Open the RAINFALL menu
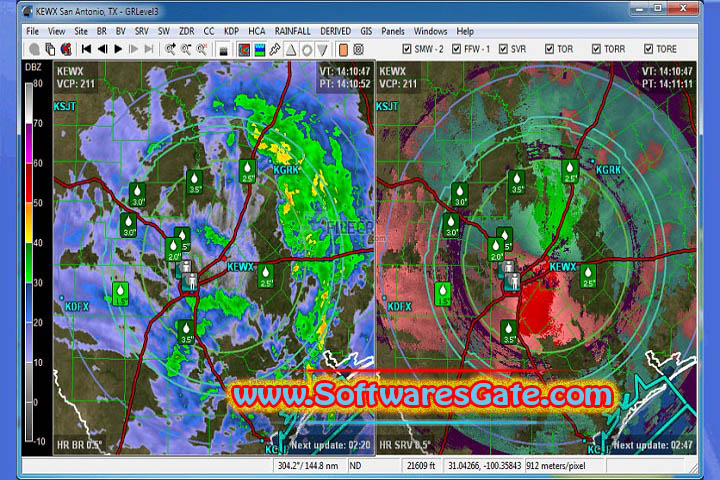Image resolution: width=720 pixels, height=480 pixels. (x=292, y=31)
